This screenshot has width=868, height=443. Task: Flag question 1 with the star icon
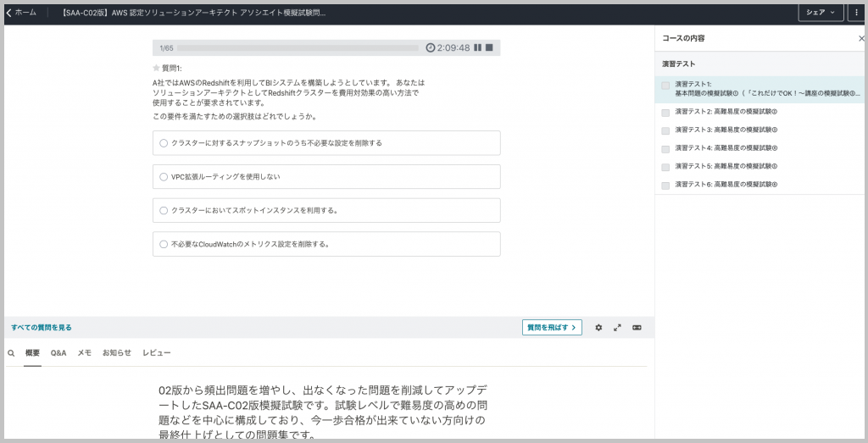(156, 68)
